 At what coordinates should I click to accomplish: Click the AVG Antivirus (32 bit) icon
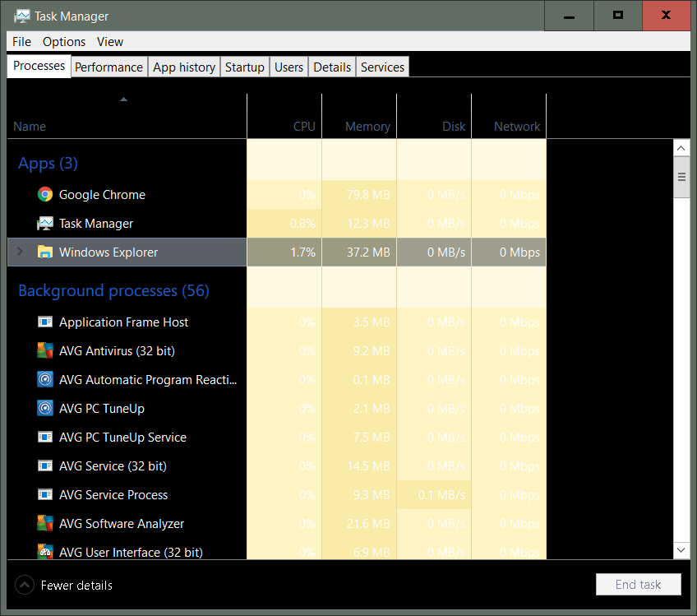(x=45, y=350)
